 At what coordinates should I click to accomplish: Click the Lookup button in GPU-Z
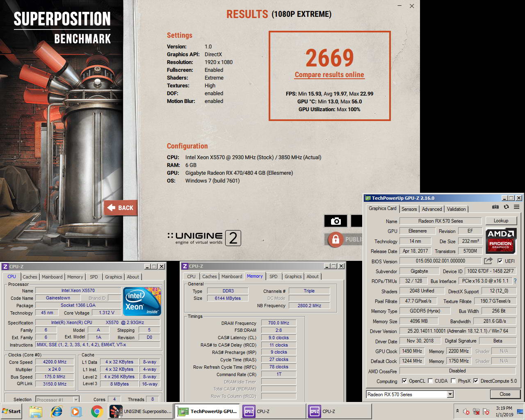click(501, 221)
